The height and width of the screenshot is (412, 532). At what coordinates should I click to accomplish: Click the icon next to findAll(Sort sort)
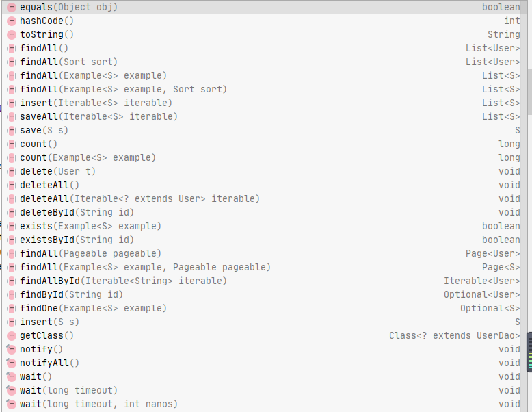point(12,62)
